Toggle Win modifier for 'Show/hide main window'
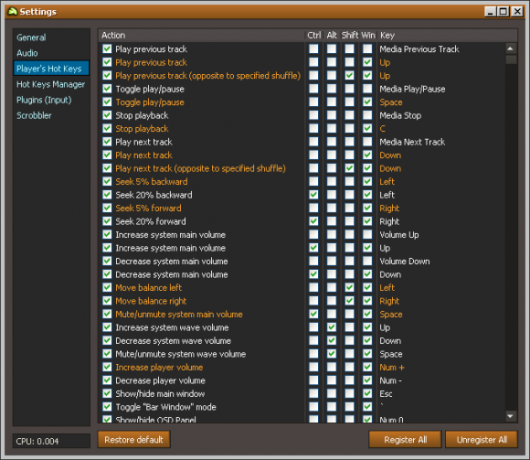The height and width of the screenshot is (460, 530). pyautogui.click(x=367, y=393)
